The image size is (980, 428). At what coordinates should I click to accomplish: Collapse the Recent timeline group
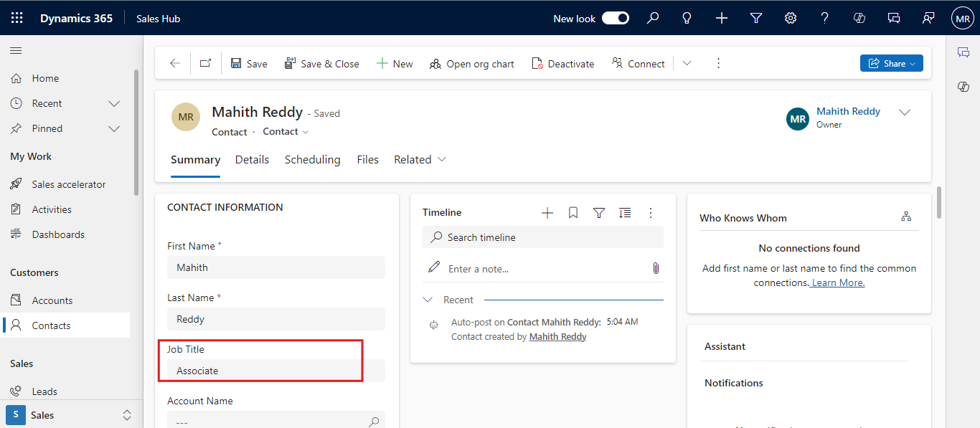(x=428, y=300)
